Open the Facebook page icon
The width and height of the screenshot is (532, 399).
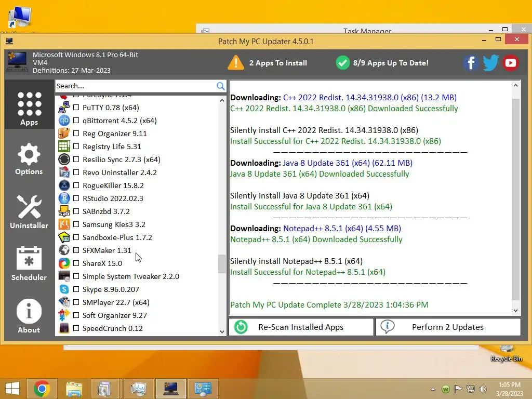(471, 63)
